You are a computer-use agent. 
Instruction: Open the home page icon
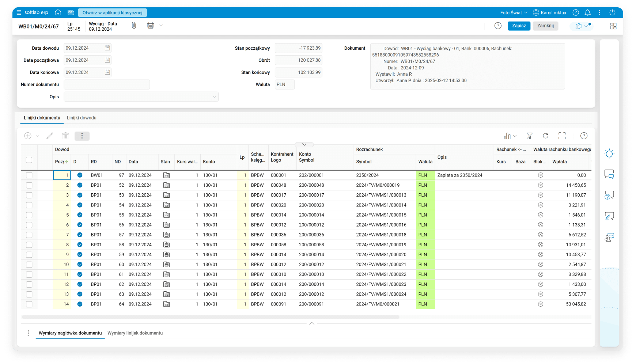point(58,12)
